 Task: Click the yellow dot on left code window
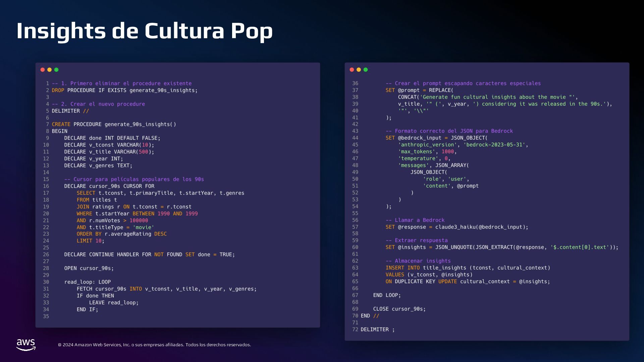(49, 70)
